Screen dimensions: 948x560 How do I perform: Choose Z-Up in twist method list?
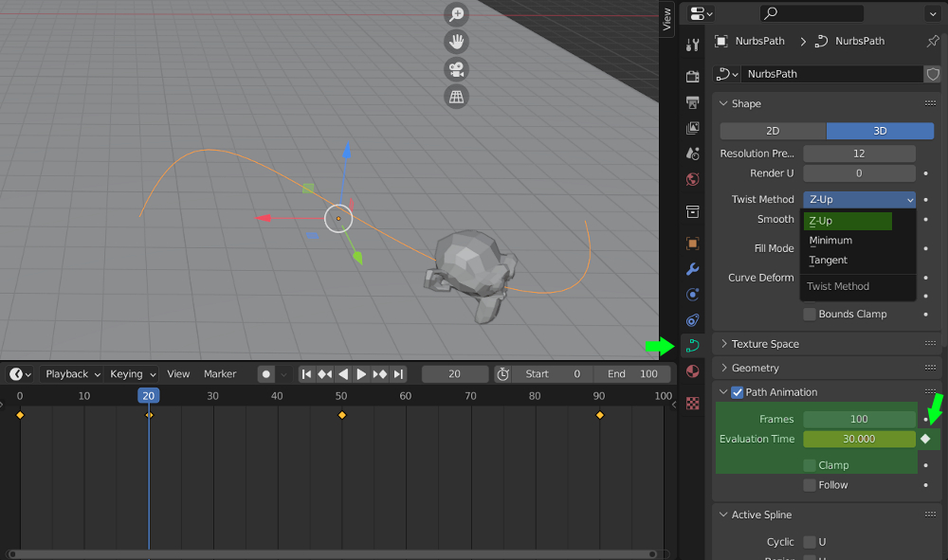[x=848, y=221]
